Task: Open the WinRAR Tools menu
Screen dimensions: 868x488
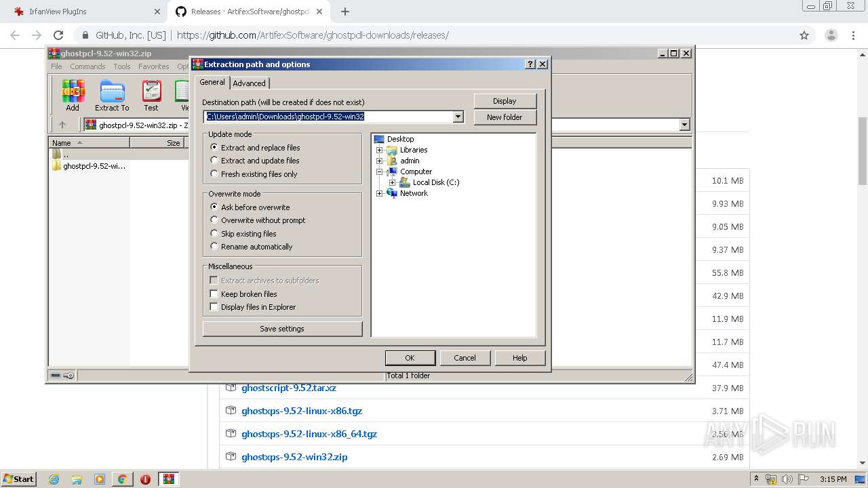Action: [122, 66]
